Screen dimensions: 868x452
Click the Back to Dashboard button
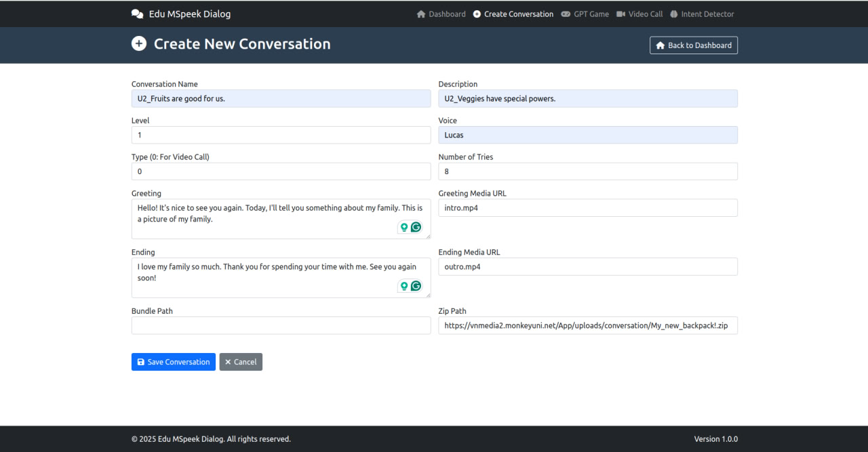pyautogui.click(x=694, y=45)
